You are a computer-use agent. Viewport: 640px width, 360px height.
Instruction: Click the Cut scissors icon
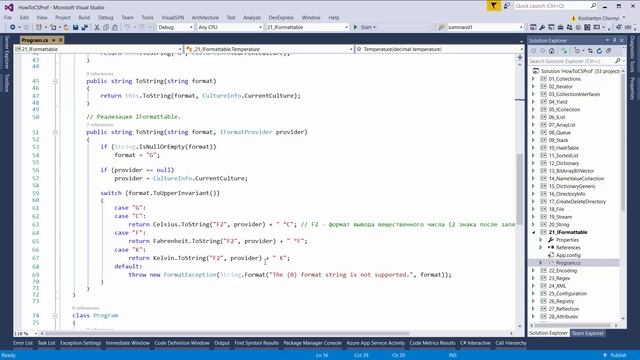(x=97, y=27)
